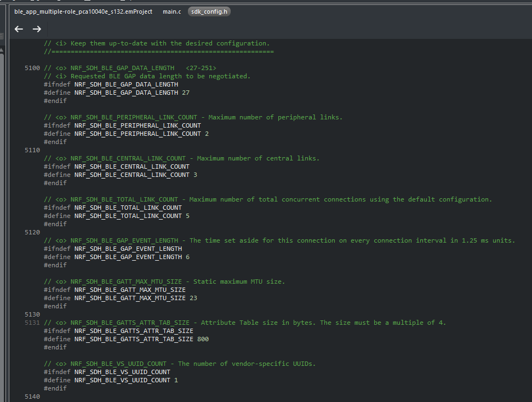The width and height of the screenshot is (532, 402).
Task: Open the ble_app_multiple-role emProject tab
Action: pyautogui.click(x=83, y=12)
